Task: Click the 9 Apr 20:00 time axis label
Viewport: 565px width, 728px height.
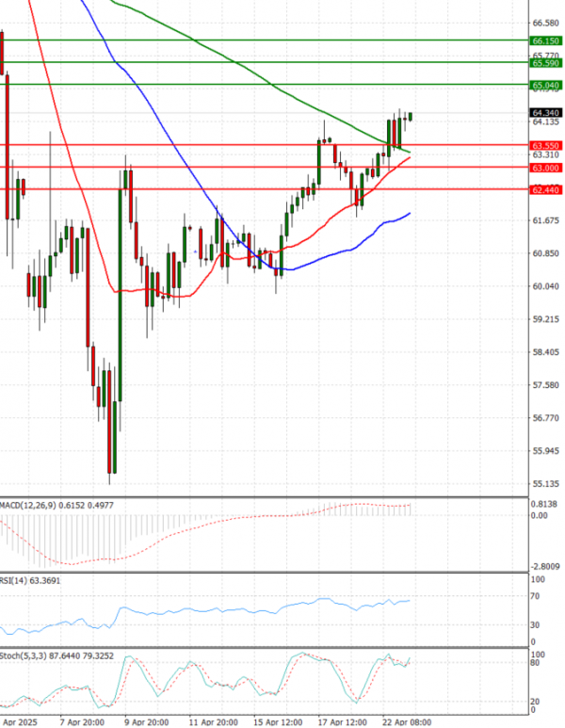Action: (147, 722)
